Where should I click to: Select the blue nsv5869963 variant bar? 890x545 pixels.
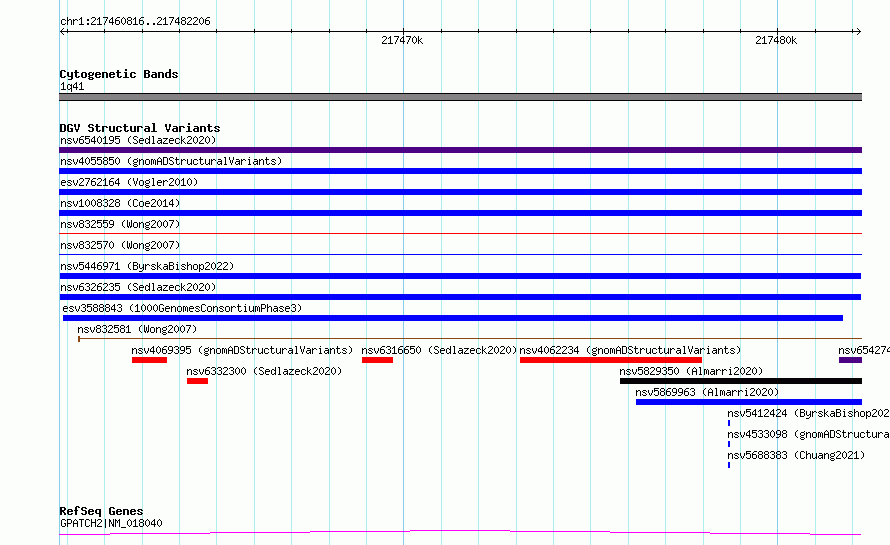(749, 402)
